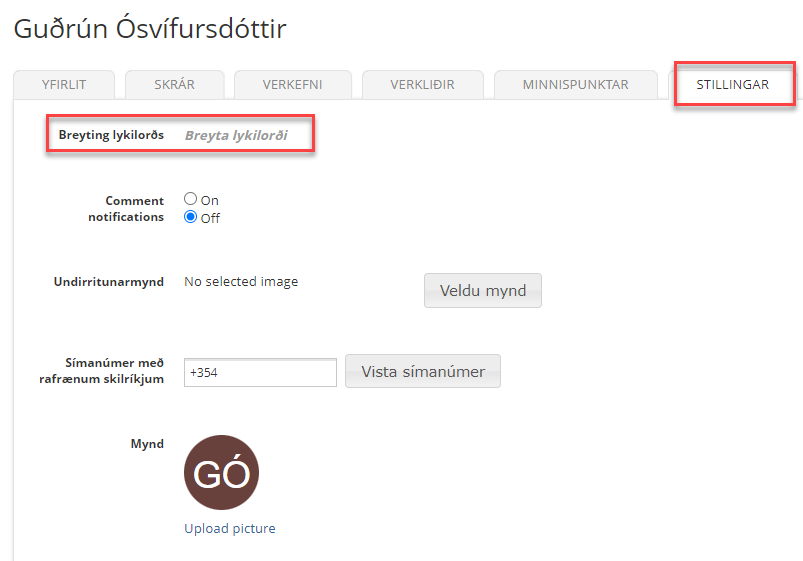Select the Verkliðir tab
This screenshot has height=561, width=803.
coord(422,85)
